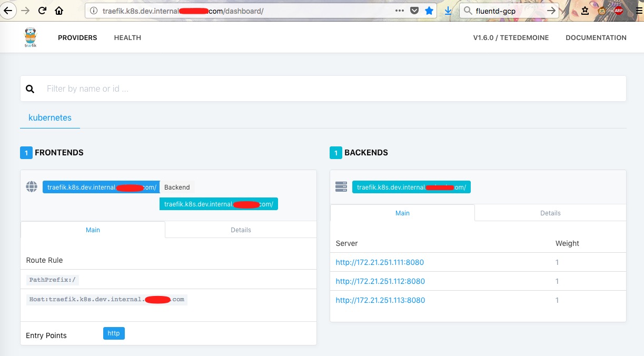This screenshot has width=644, height=356.
Task: Select the frontend Main tab
Action: pos(93,230)
